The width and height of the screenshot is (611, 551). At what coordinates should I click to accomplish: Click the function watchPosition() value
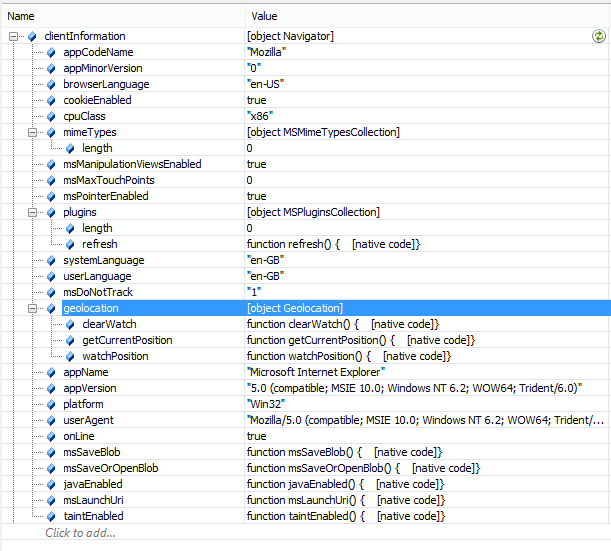(x=349, y=356)
